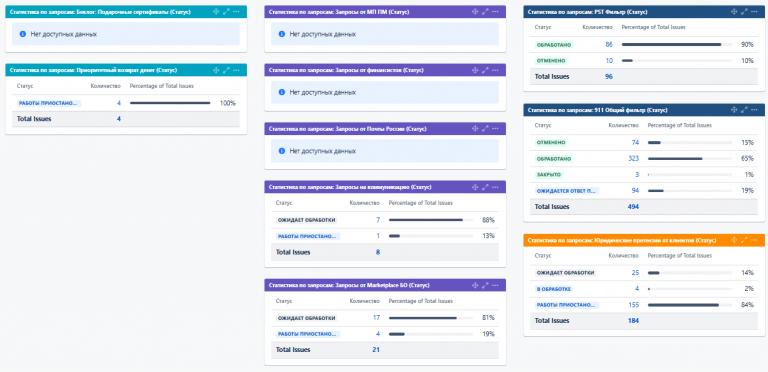Click Количество column header in PST Фильтр gadget
This screenshot has height=372, width=768.
(x=598, y=27)
